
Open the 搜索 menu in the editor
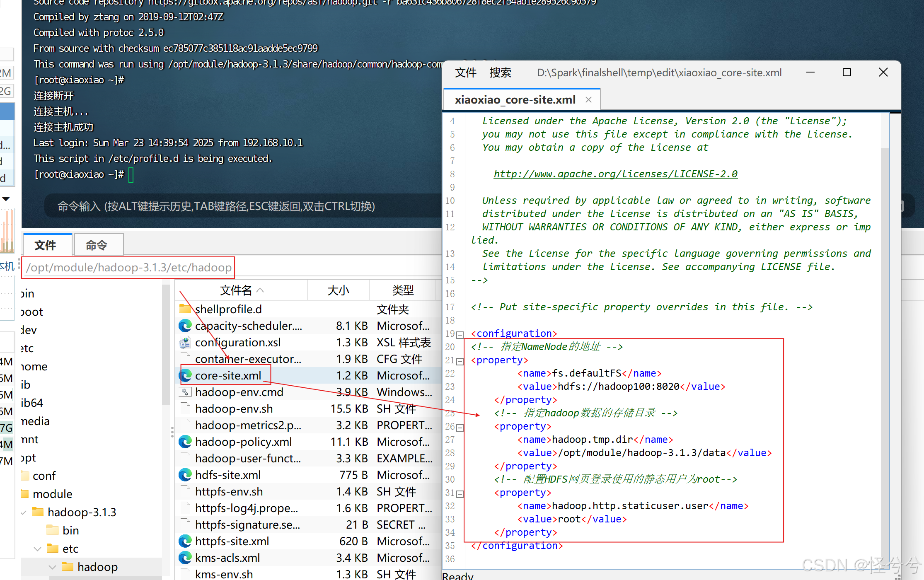500,73
